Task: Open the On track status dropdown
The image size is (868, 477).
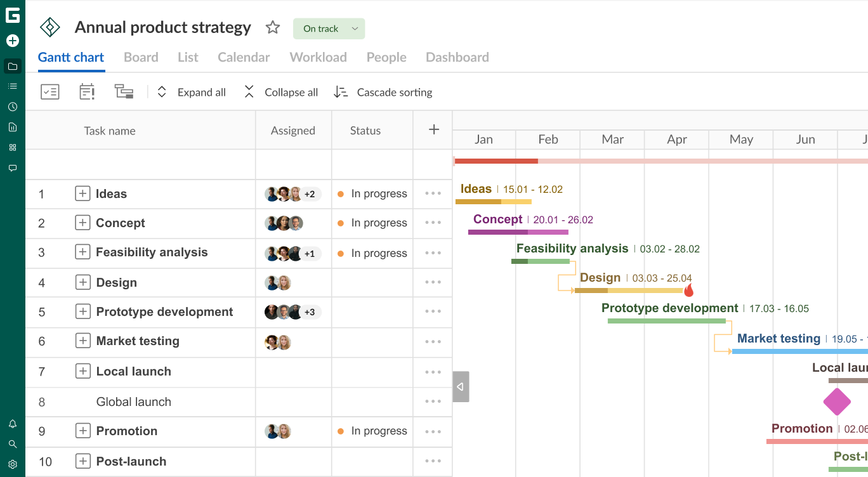Action: 329,29
